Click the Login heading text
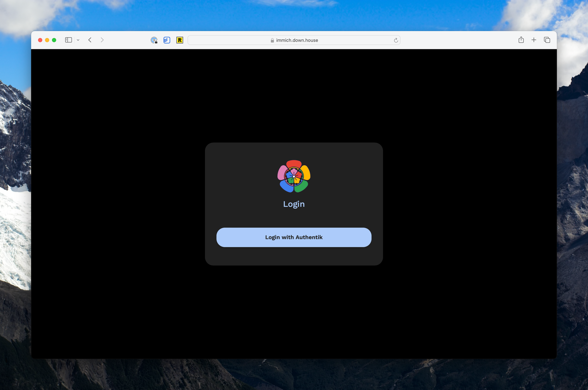The height and width of the screenshot is (390, 588). pyautogui.click(x=294, y=204)
